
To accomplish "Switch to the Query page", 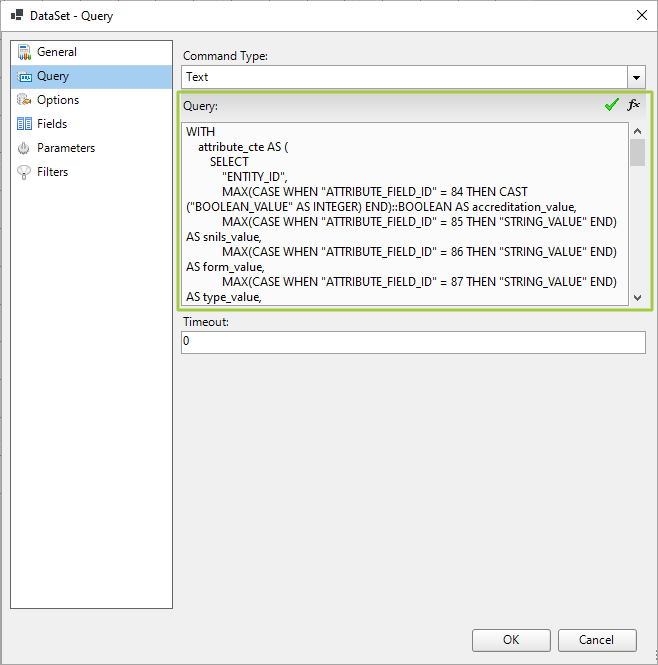I will tap(53, 76).
